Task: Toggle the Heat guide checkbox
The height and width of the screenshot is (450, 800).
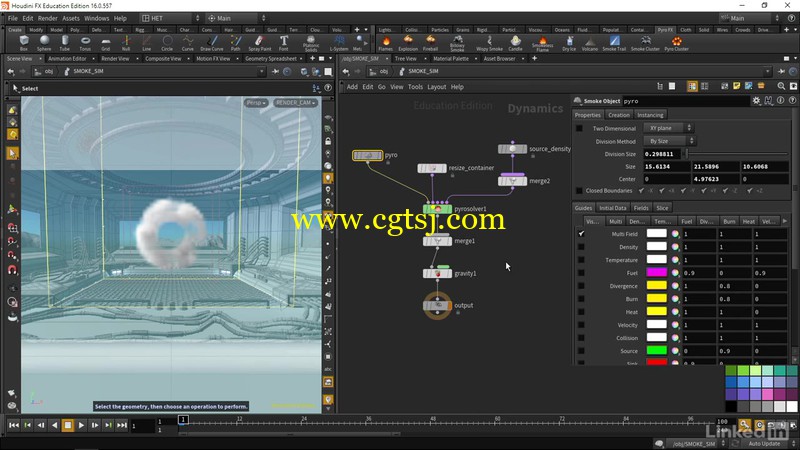Action: [581, 312]
